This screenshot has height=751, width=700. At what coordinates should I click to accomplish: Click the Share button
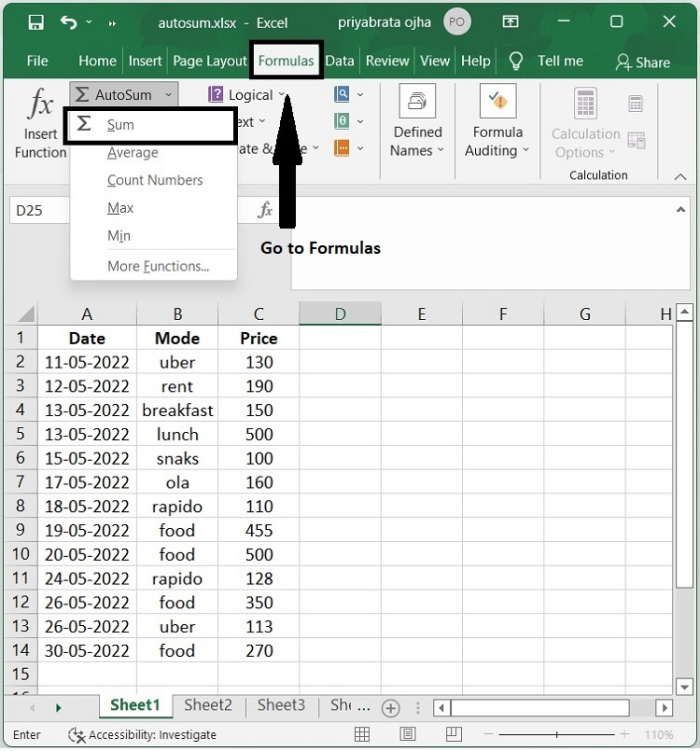643,62
